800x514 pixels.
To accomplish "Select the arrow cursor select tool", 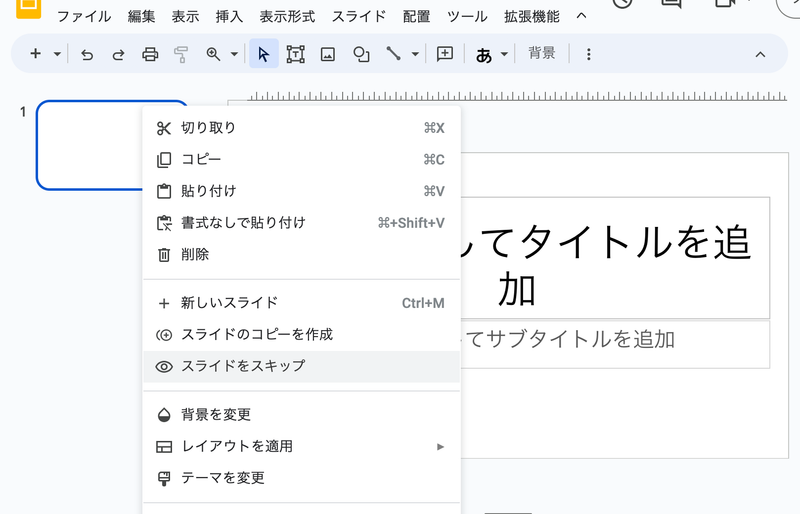I will coord(264,54).
